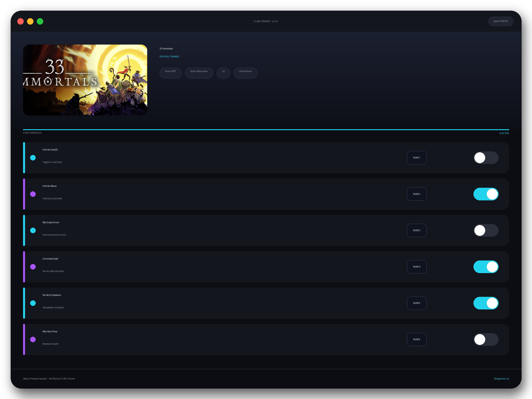This screenshot has width=532, height=399.
Task: Click the appid 958520 badge
Action: [x=501, y=22]
